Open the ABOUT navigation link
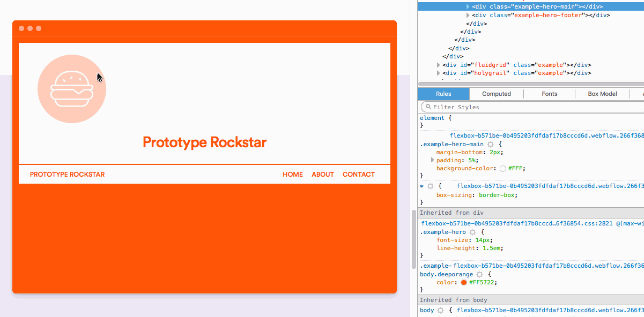The image size is (644, 317). tap(323, 175)
